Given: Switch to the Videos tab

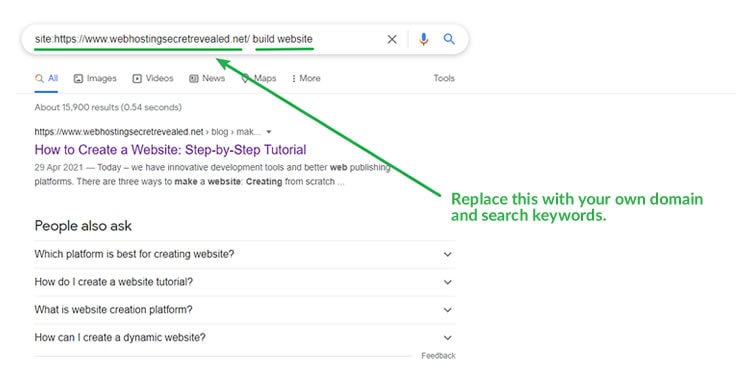Looking at the screenshot, I should [153, 78].
